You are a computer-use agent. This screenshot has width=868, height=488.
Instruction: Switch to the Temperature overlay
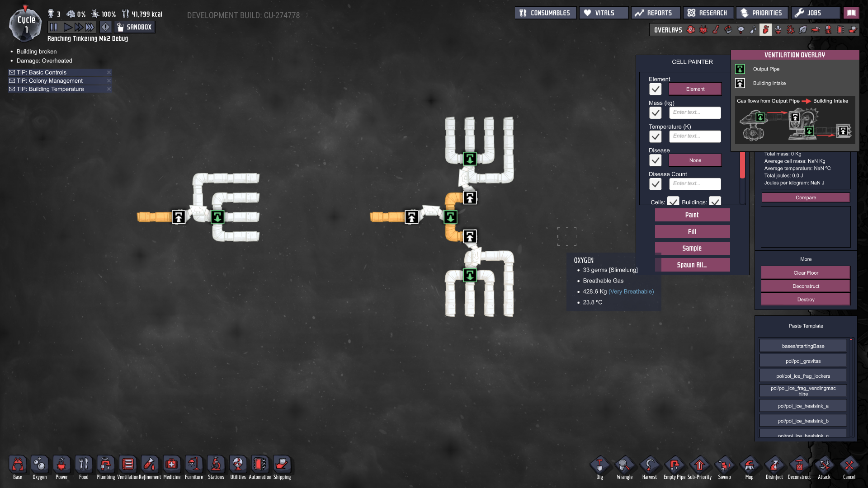[716, 30]
